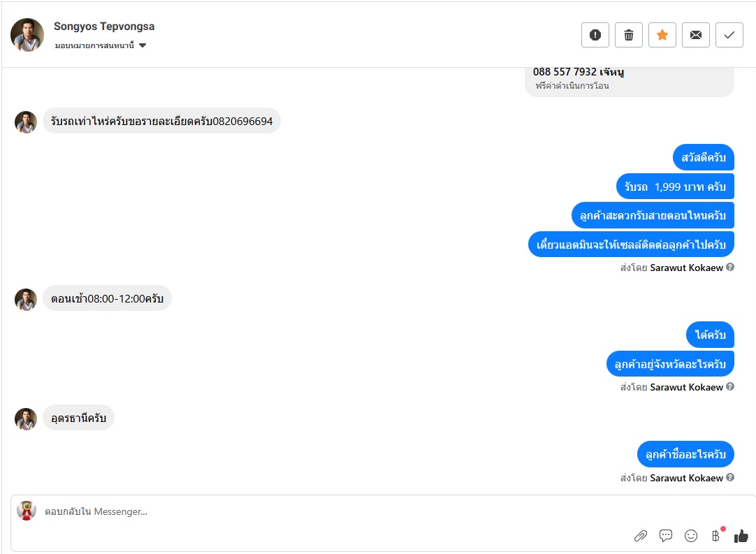This screenshot has width=756, height=554.
Task: Click avatar beside the 08:00-12:00 message
Action: (x=26, y=300)
